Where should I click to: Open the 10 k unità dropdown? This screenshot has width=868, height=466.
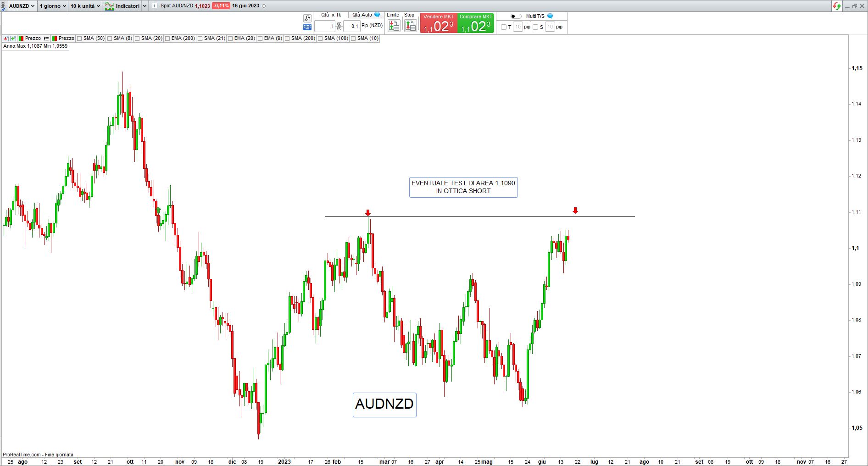coord(85,6)
